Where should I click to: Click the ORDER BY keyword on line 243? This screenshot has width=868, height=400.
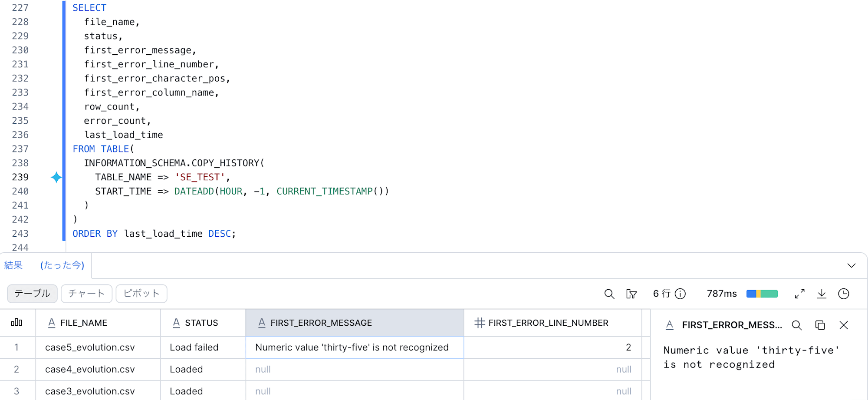95,234
